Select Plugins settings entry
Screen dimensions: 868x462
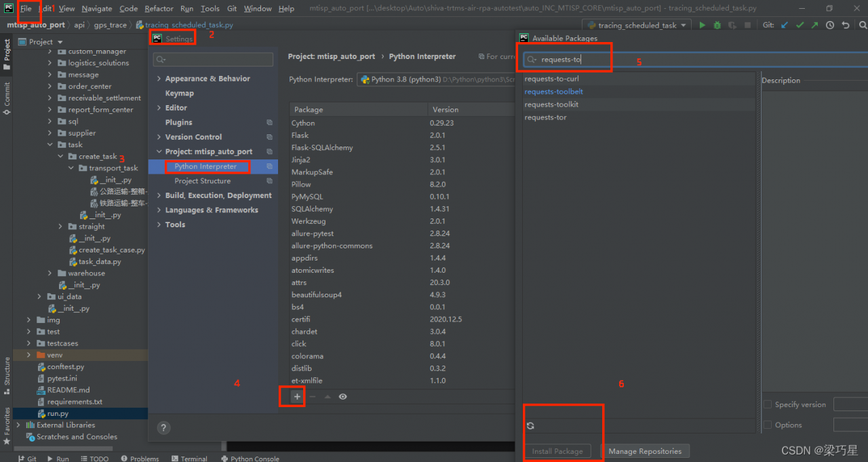179,123
